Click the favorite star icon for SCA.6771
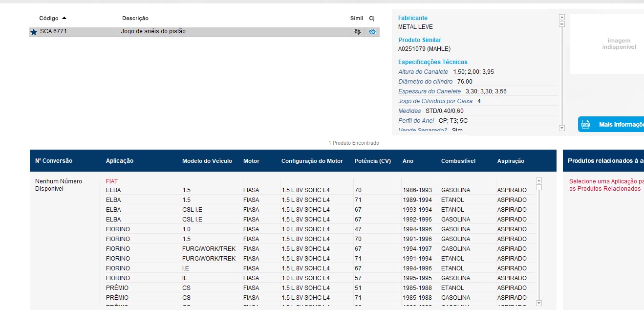 [34, 32]
